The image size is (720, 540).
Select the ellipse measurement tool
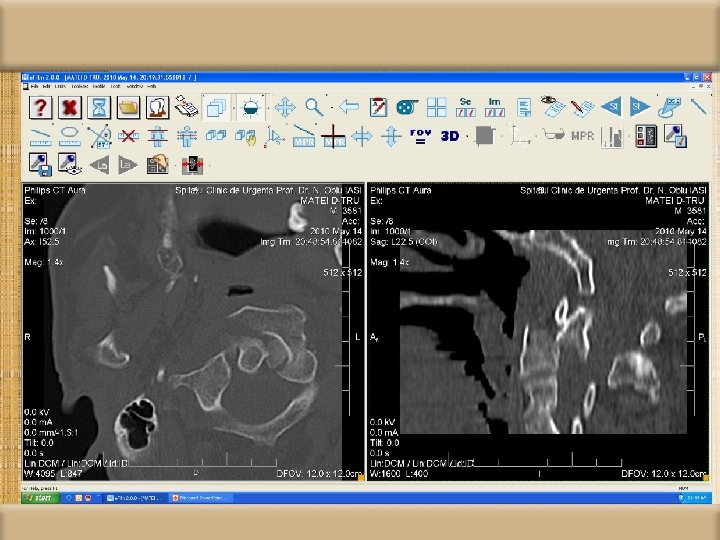(70, 136)
